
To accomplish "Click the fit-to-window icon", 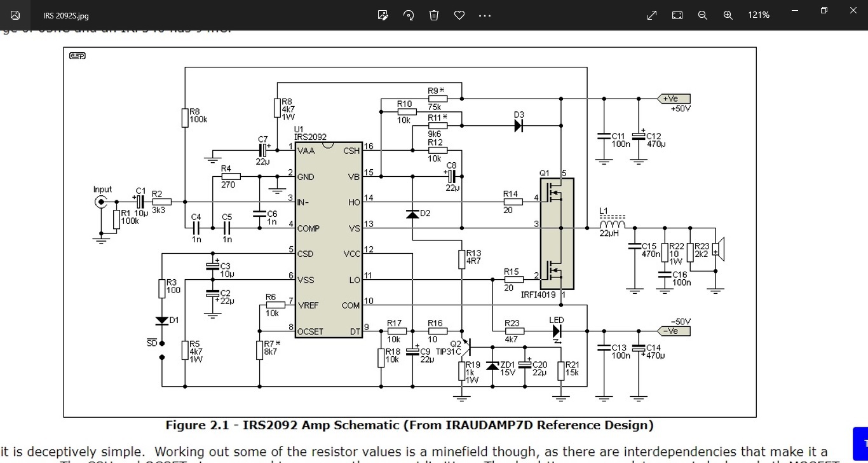I will [x=677, y=15].
